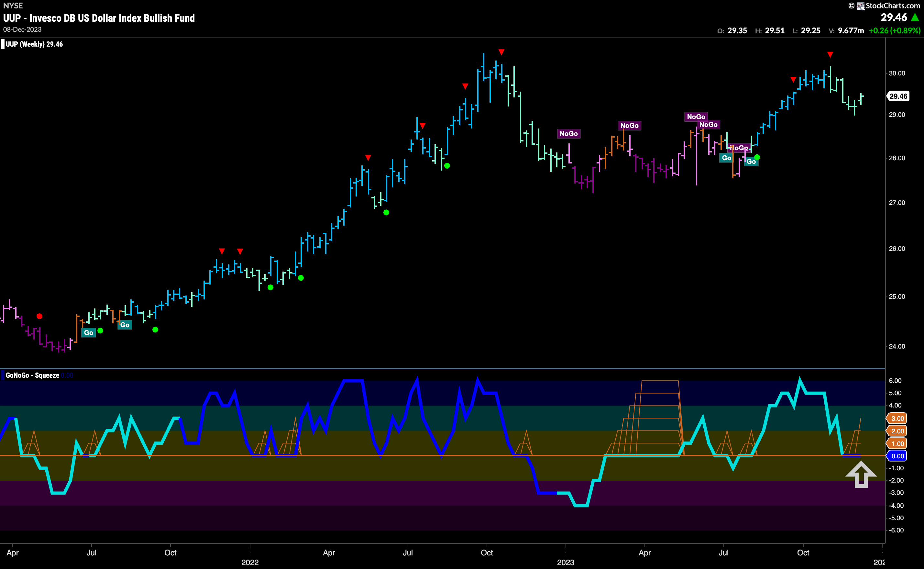Image resolution: width=924 pixels, height=569 pixels.
Task: Click the green dot near September 2021
Action: tap(155, 330)
